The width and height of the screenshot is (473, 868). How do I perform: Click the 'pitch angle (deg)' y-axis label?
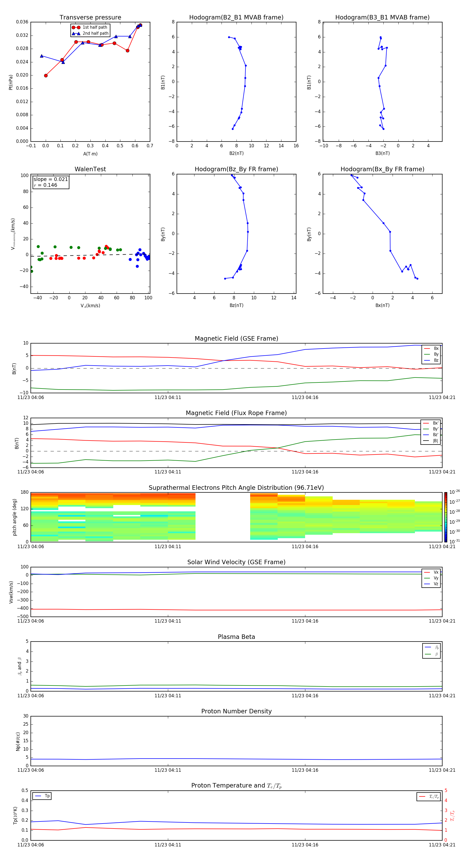14,517
